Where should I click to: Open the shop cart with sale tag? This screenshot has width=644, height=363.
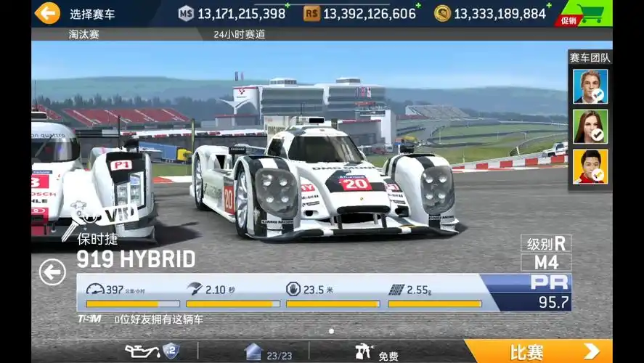pos(586,14)
